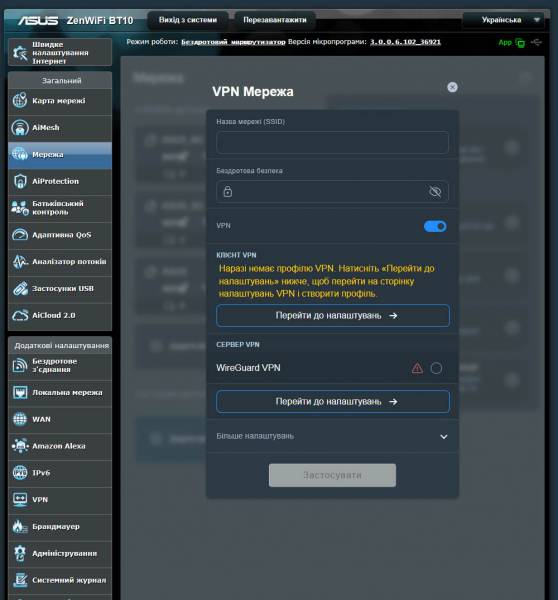The height and width of the screenshot is (600, 558).
Task: Expand the Більше налаштувань section
Action: click(332, 436)
